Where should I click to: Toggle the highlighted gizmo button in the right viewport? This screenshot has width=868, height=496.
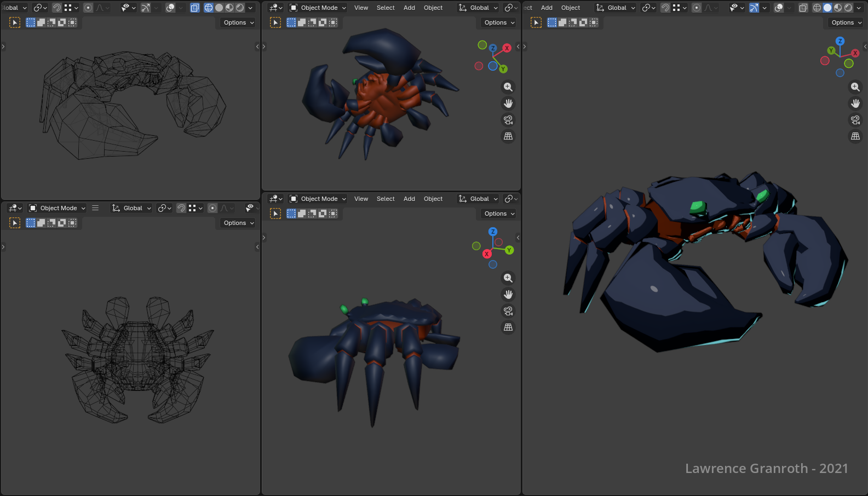click(754, 8)
